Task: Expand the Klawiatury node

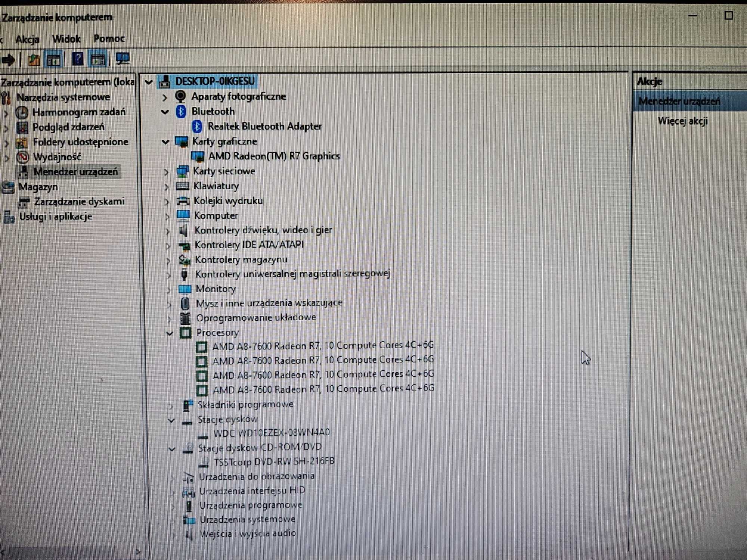Action: 167,187
